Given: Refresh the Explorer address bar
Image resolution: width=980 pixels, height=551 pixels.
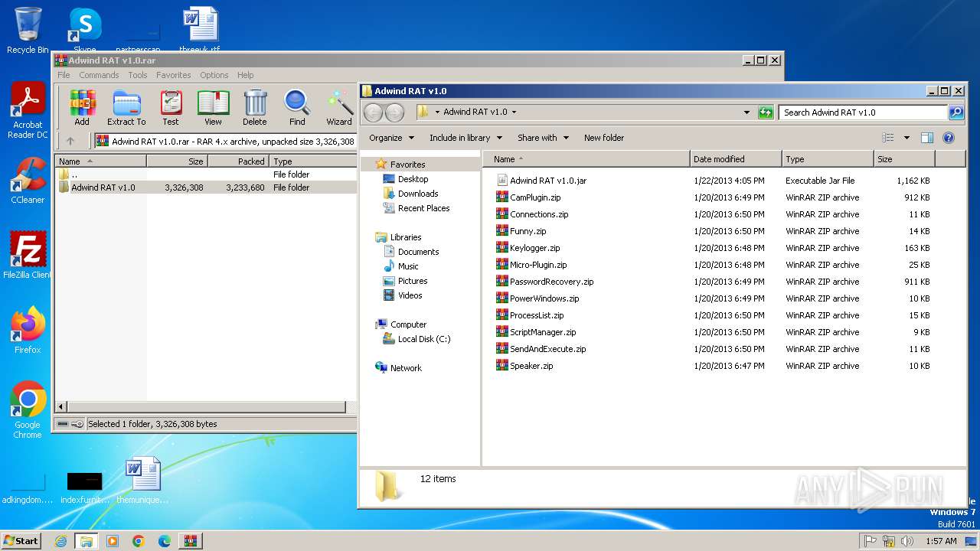Looking at the screenshot, I should click(766, 112).
